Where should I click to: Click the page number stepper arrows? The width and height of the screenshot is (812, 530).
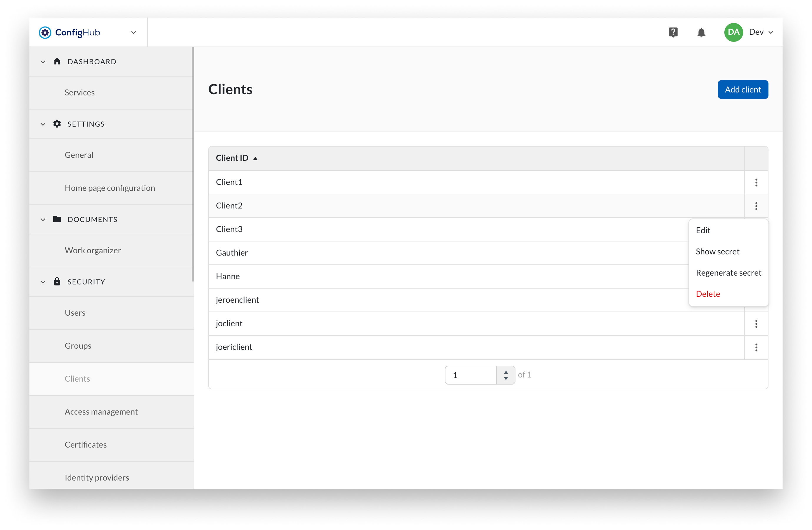pyautogui.click(x=506, y=375)
